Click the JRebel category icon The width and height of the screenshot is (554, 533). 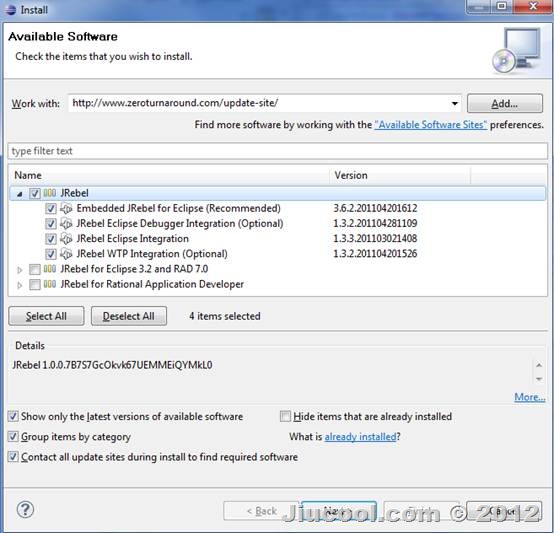coord(50,193)
